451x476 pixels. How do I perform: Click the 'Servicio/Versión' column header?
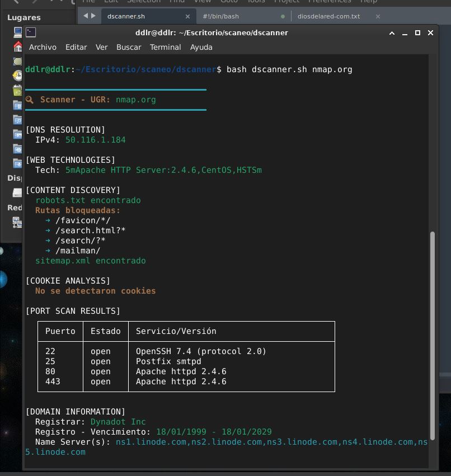(x=176, y=331)
